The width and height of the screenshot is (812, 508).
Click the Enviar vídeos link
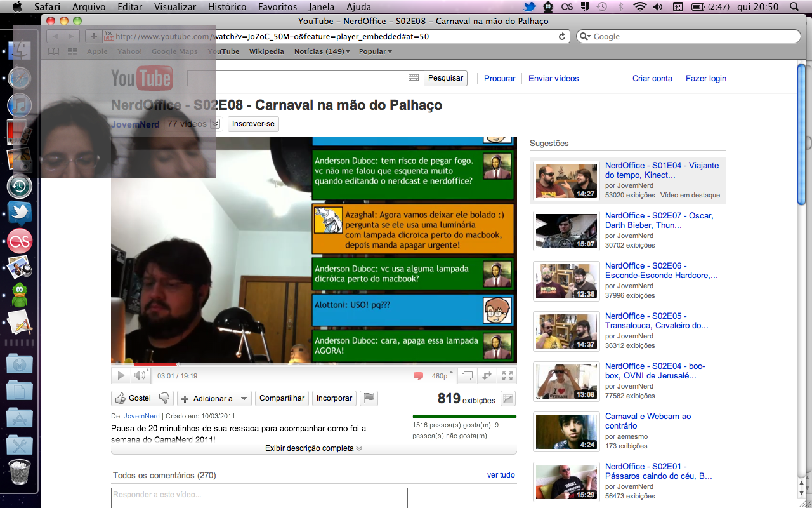tap(554, 79)
